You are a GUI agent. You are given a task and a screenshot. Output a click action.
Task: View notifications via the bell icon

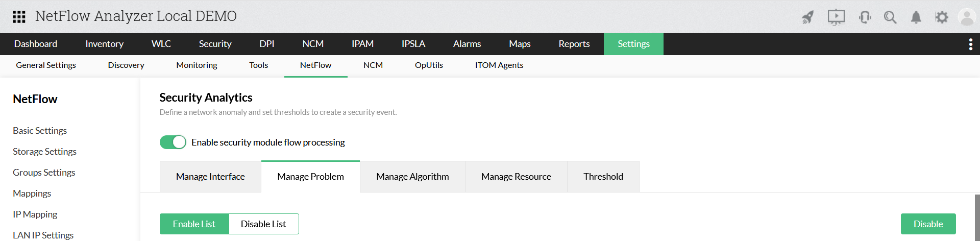pos(916,17)
